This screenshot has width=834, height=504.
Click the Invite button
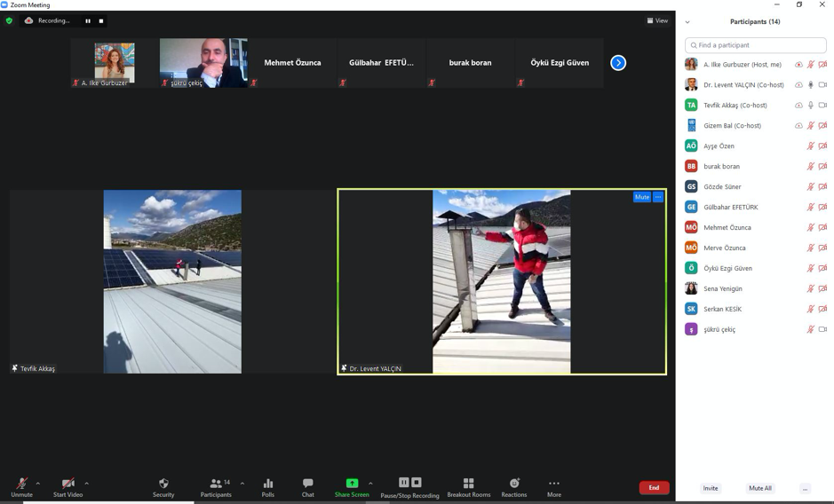711,488
